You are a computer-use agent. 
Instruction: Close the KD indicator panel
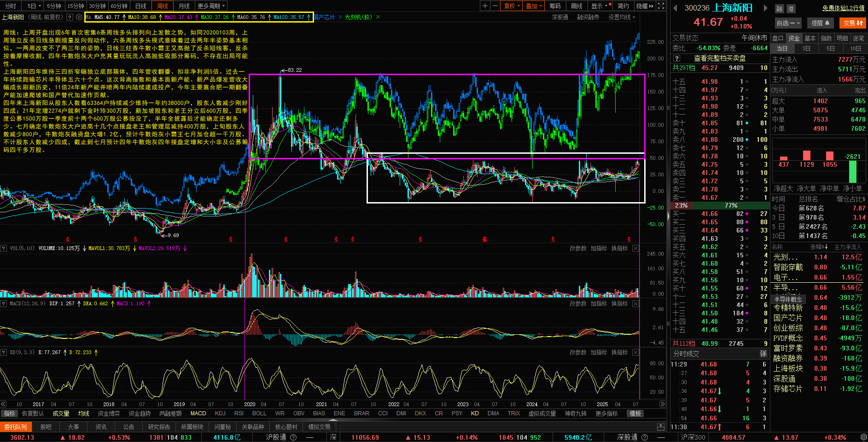click(635, 352)
